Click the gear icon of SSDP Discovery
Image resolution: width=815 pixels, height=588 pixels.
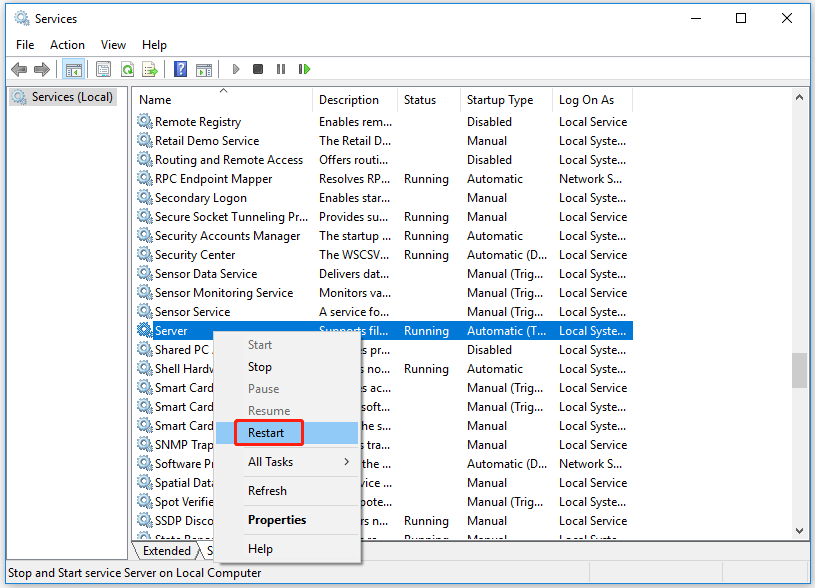[144, 520]
